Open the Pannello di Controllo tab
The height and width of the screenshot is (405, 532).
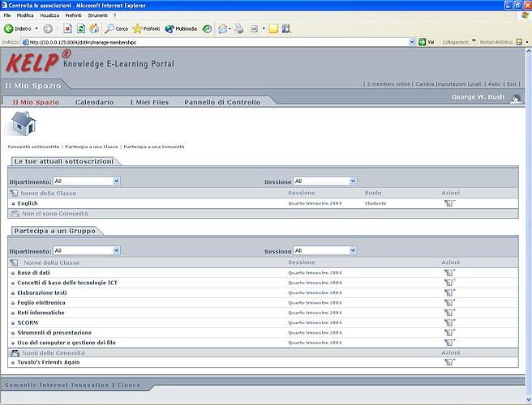222,103
